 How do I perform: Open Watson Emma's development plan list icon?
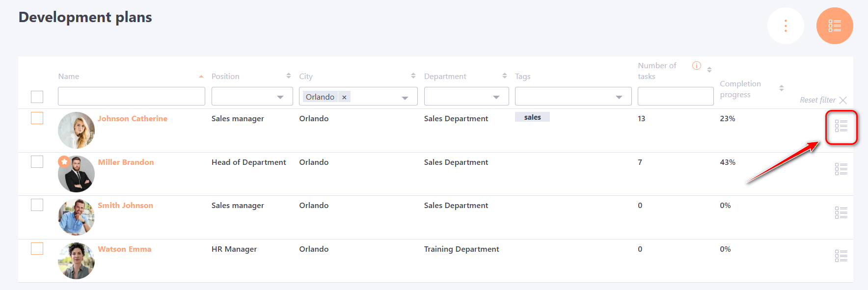pos(841,256)
